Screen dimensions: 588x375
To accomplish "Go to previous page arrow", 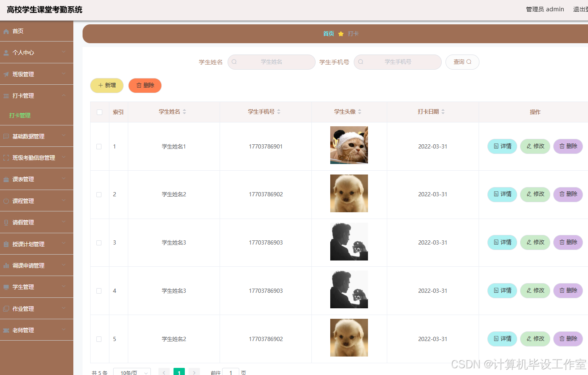I will pyautogui.click(x=164, y=372).
